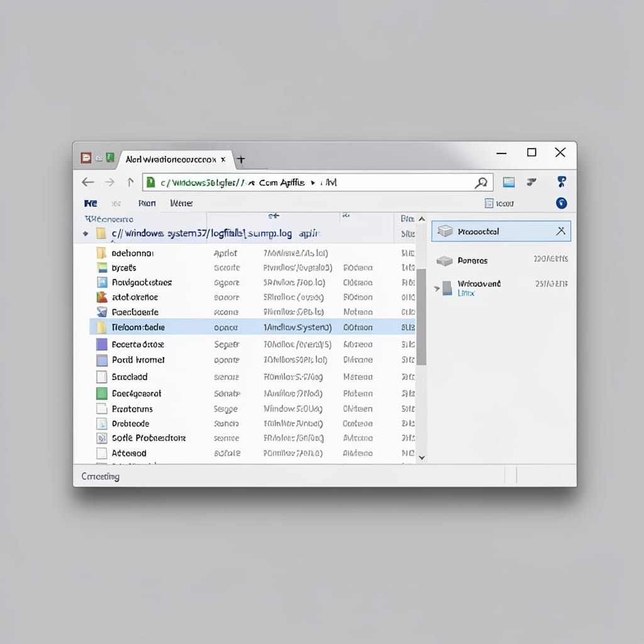This screenshot has width=644, height=644.
Task: Click the gray flag icon in toolbar
Action: tap(531, 182)
